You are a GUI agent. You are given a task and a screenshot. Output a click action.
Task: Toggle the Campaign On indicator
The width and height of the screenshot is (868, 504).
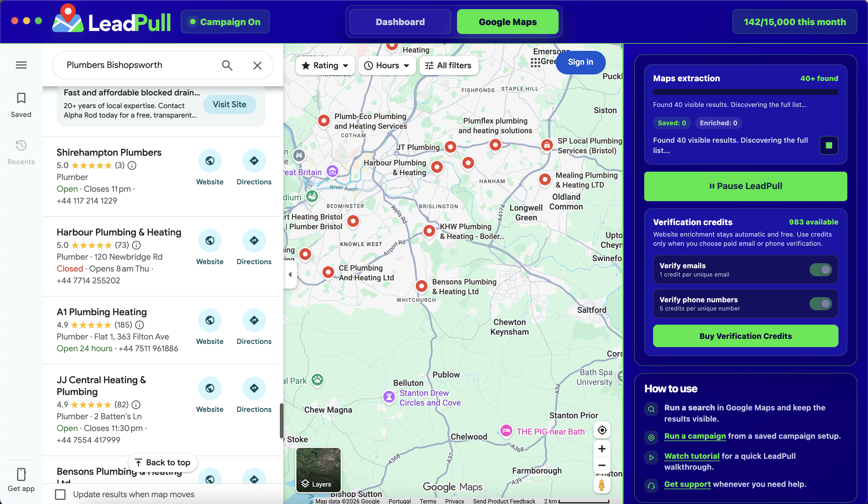point(225,22)
